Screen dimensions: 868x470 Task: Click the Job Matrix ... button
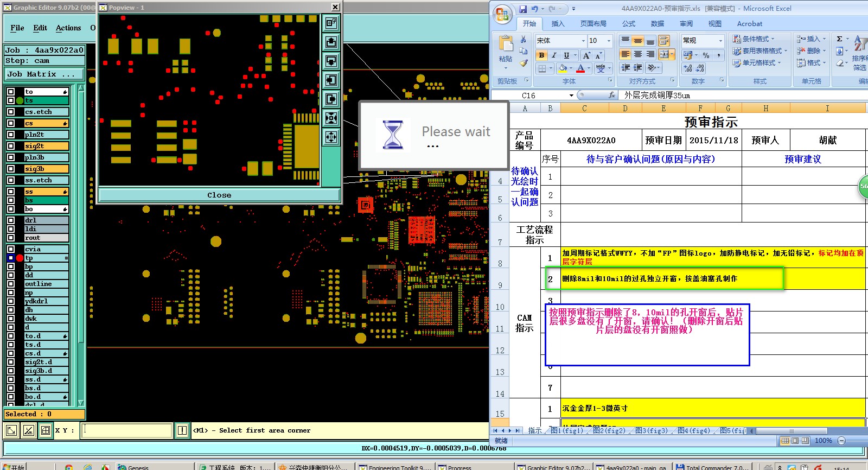pyautogui.click(x=44, y=74)
